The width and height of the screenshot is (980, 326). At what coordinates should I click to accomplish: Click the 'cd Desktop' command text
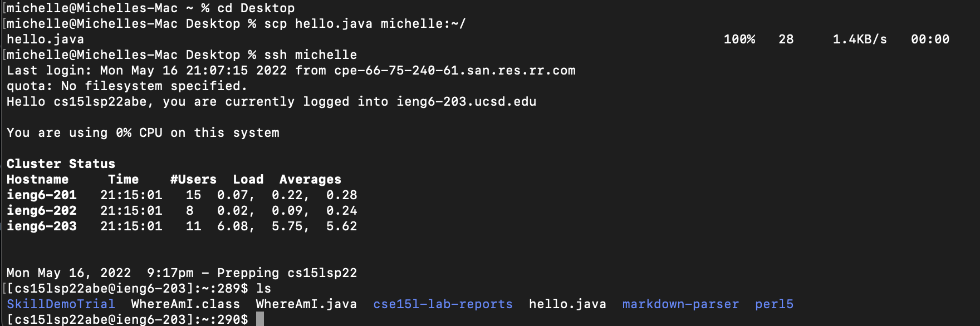pyautogui.click(x=256, y=8)
